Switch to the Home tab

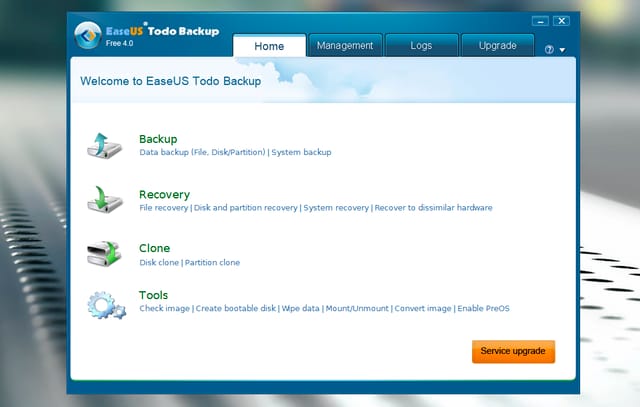coord(269,46)
